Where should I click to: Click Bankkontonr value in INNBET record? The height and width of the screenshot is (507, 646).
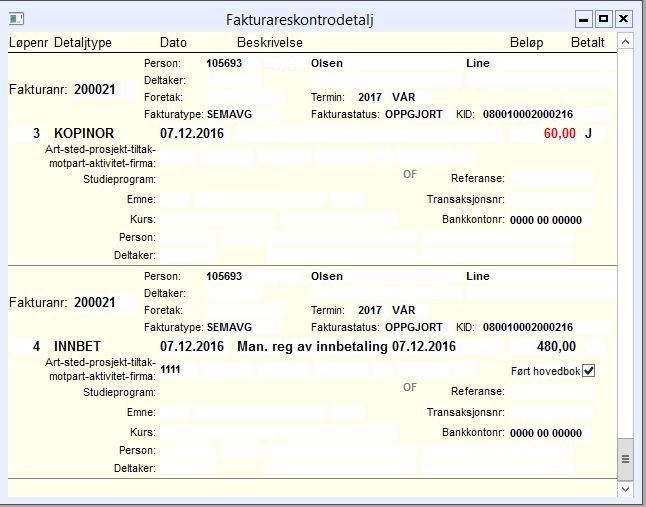click(546, 433)
